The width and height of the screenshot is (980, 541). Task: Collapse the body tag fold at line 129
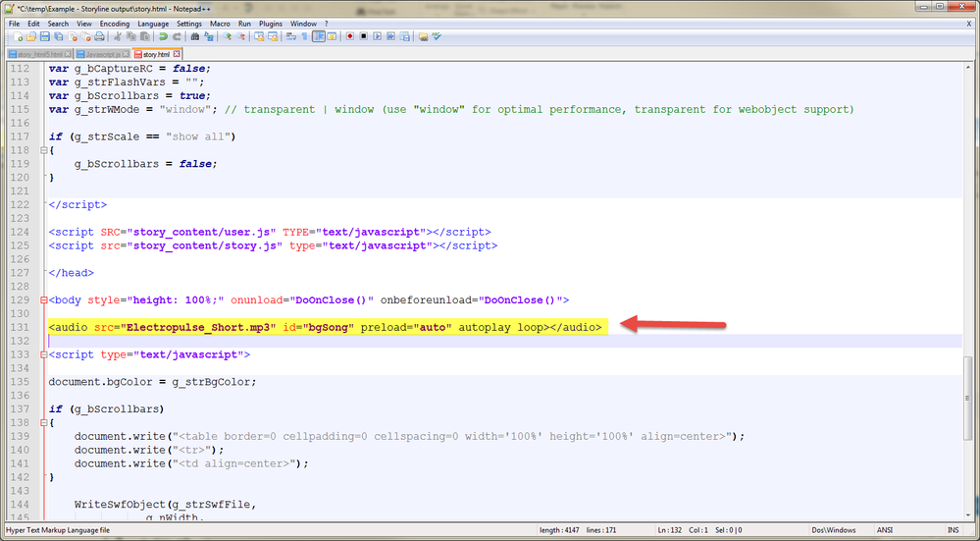tap(42, 299)
